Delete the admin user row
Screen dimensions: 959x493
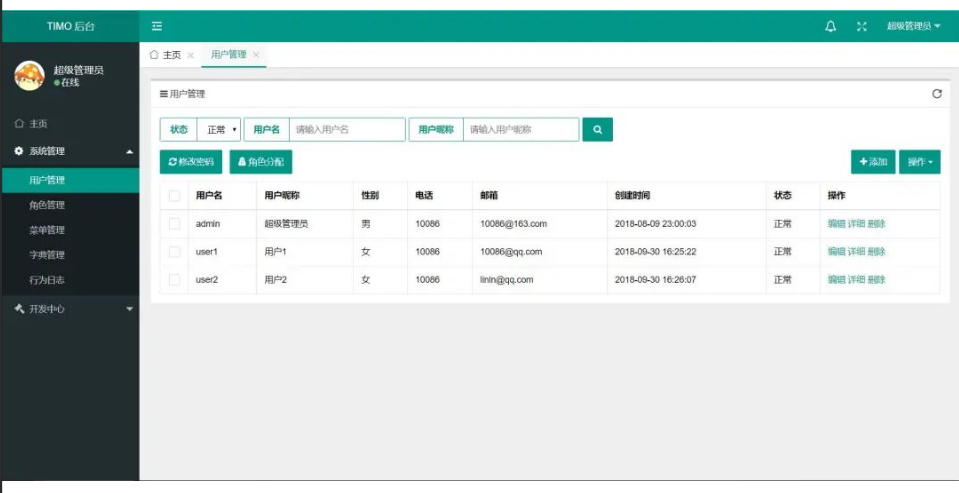click(x=876, y=224)
